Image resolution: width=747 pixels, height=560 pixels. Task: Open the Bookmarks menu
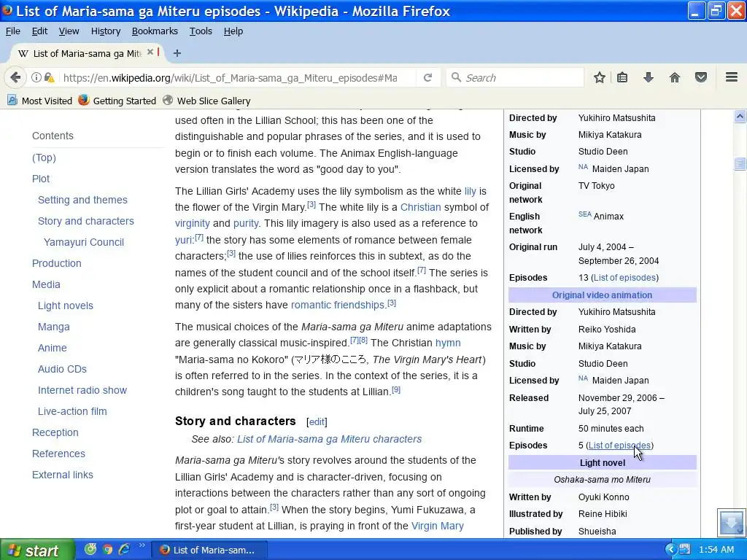155,31
